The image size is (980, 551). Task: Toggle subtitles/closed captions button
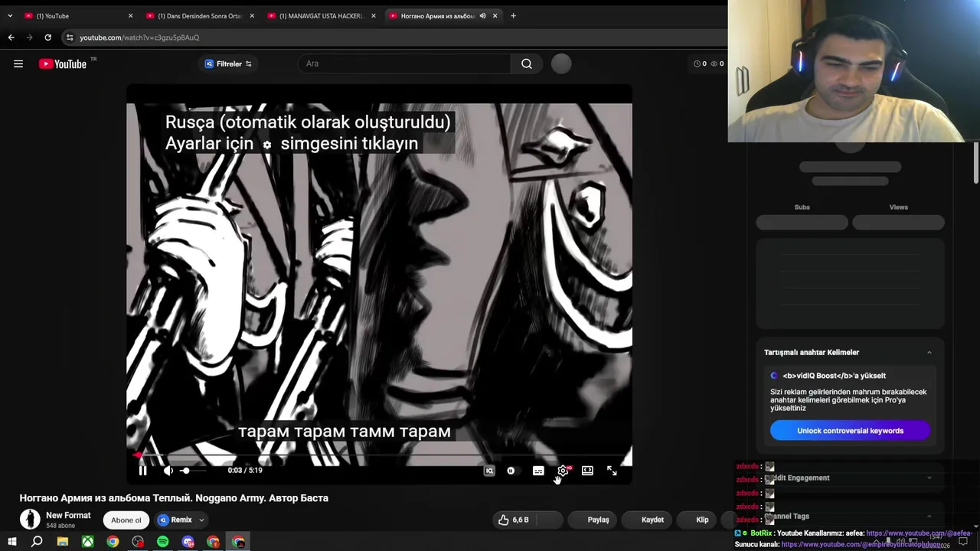point(538,471)
